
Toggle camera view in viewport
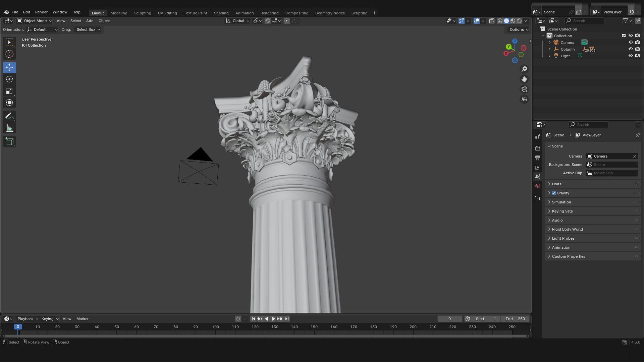pos(524,89)
